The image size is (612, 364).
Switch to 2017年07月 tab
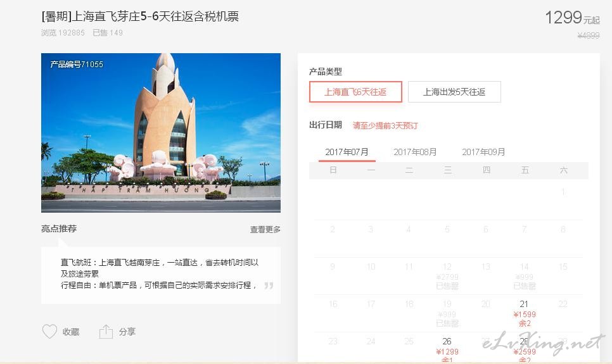(347, 152)
